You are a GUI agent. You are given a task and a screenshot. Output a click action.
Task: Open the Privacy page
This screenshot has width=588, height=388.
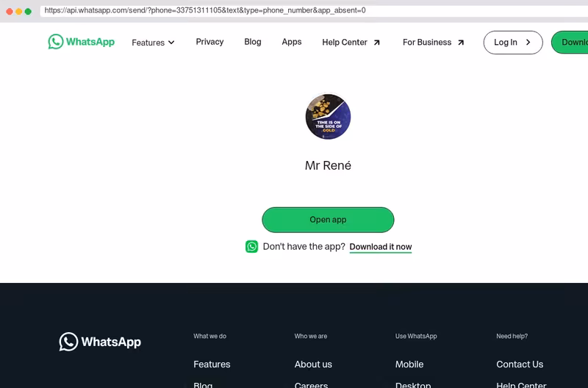click(209, 42)
